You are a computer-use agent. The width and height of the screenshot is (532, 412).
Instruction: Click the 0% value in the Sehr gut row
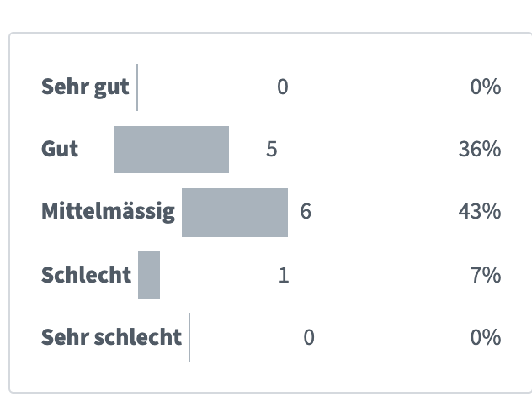coord(486,87)
